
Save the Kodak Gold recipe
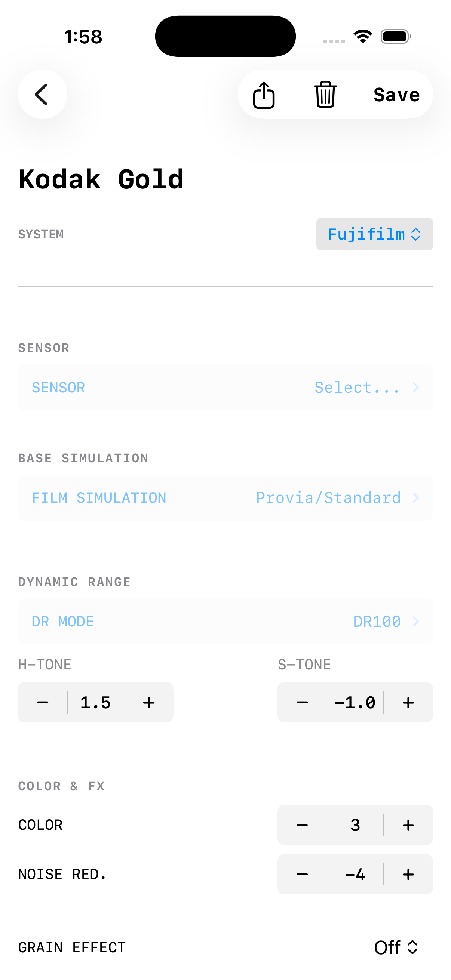coord(396,94)
